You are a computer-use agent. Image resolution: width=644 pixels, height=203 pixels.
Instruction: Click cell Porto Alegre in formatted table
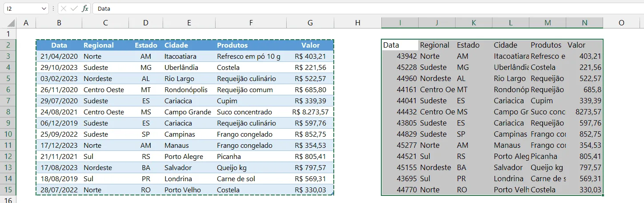click(189, 156)
